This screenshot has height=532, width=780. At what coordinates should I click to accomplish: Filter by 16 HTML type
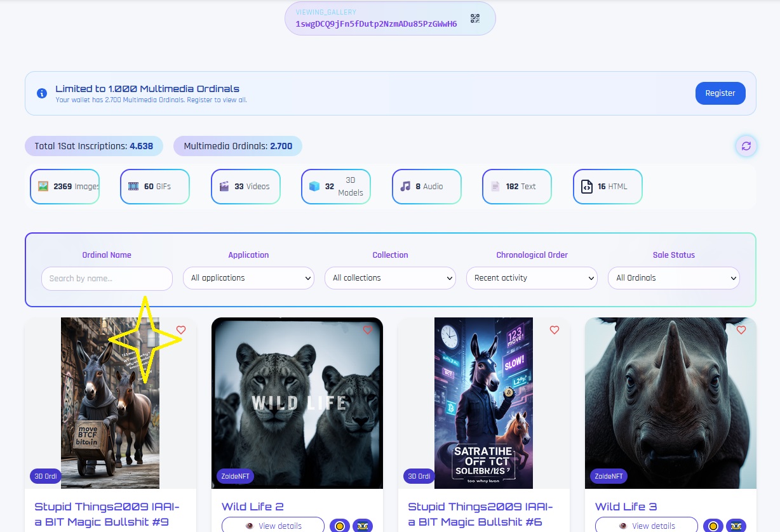[608, 187]
